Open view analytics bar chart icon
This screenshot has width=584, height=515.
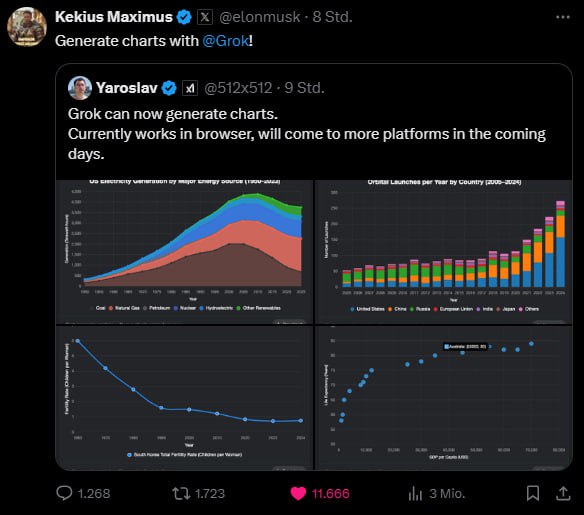pos(415,494)
